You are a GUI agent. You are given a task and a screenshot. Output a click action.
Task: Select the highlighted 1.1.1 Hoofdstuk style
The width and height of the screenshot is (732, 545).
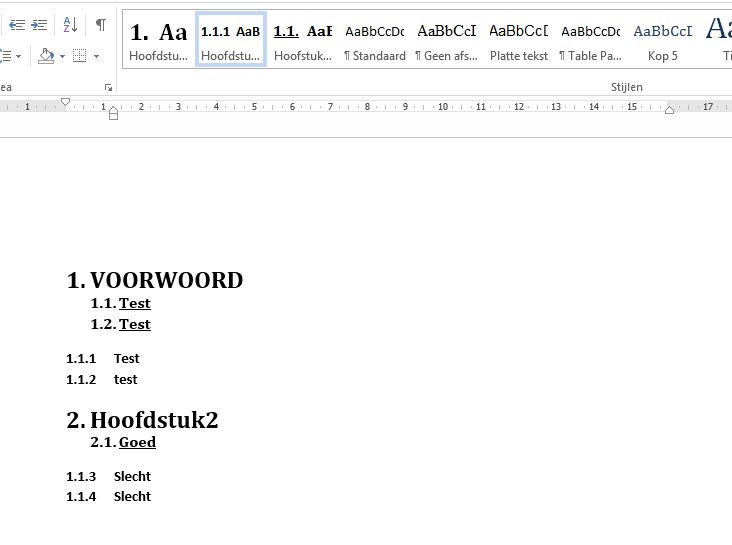point(230,40)
